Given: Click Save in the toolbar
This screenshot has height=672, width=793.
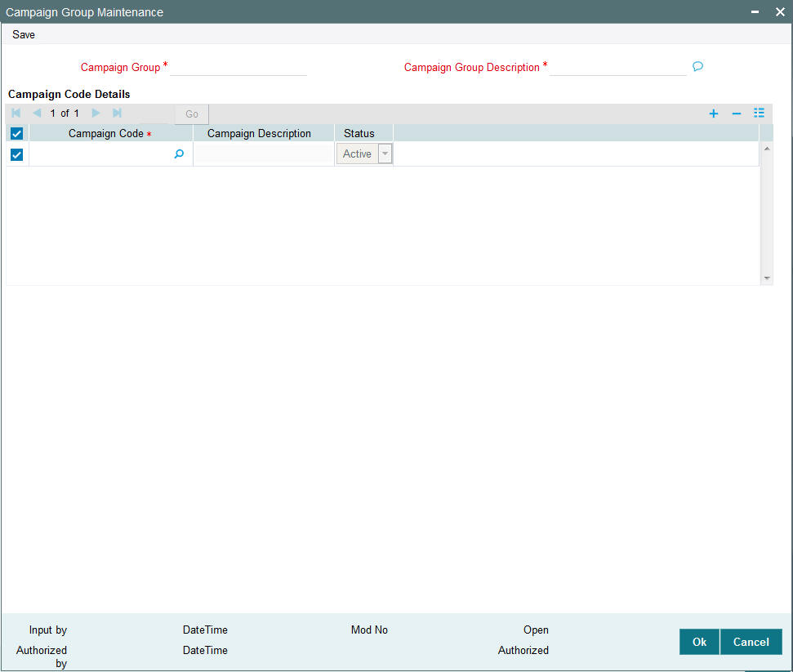Looking at the screenshot, I should [x=24, y=34].
